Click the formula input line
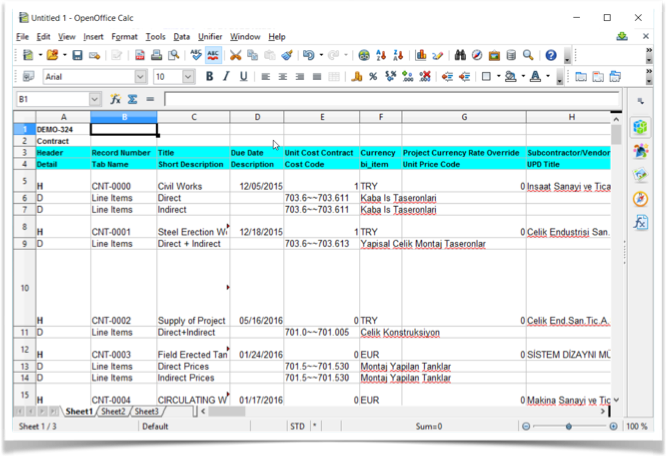This screenshot has height=456, width=666. click(x=390, y=100)
